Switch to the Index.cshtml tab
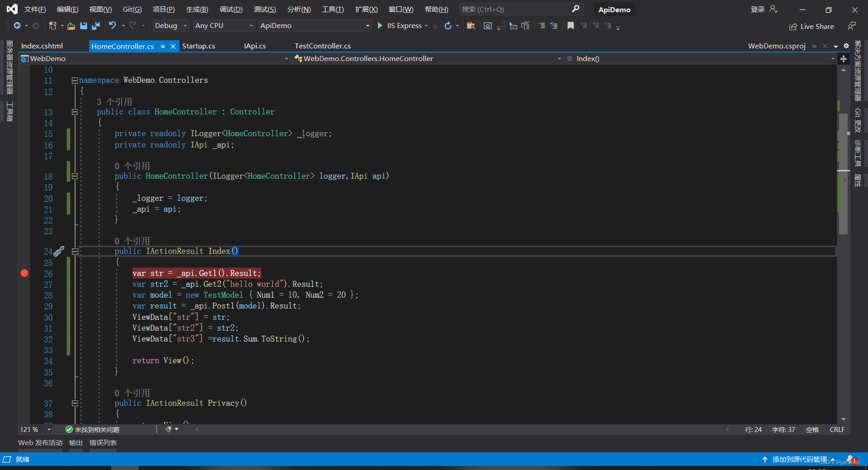The width and height of the screenshot is (868, 470). (42, 46)
